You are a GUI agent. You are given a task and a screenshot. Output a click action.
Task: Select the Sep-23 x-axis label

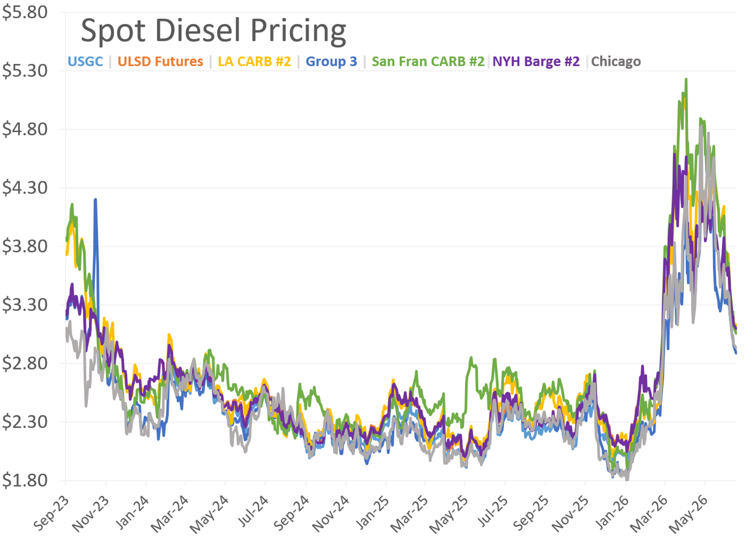click(x=51, y=513)
